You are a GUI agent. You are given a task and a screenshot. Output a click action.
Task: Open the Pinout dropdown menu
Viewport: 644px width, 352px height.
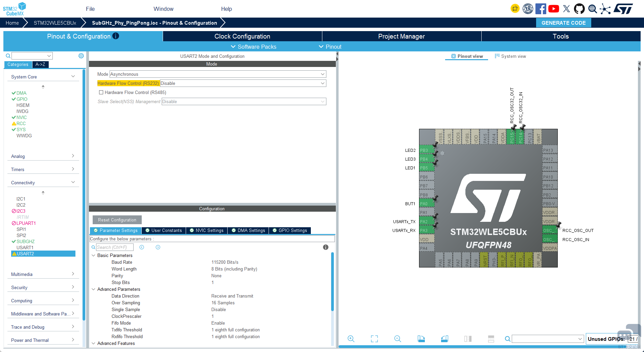pyautogui.click(x=330, y=47)
